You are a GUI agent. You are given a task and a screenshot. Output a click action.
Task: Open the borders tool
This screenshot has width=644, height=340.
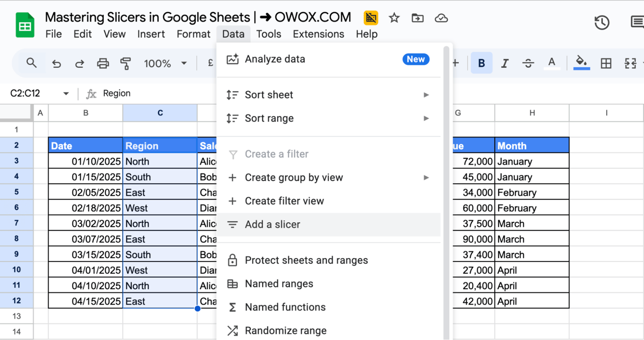point(606,63)
